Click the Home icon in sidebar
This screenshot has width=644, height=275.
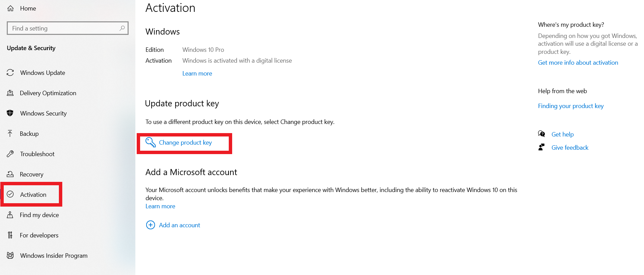click(10, 8)
